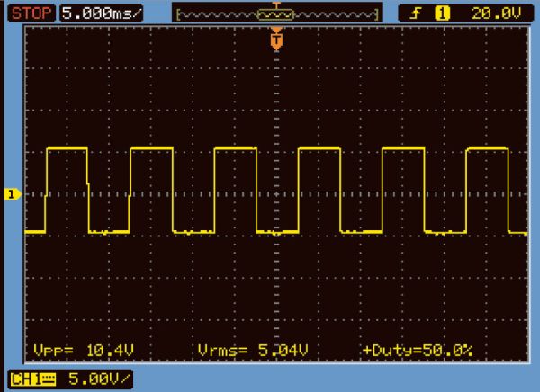540x392 pixels.
Task: Click the +Duty=50.0% measurement readout
Action: (417, 349)
